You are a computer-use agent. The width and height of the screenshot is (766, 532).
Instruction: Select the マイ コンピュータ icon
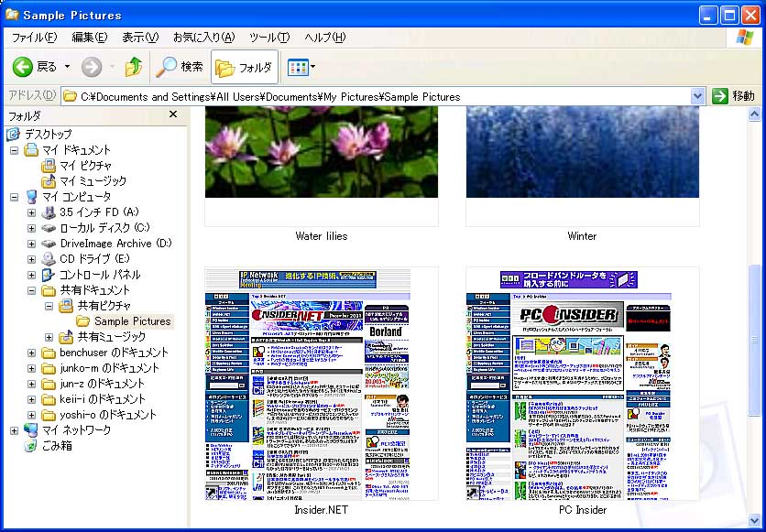[x=31, y=197]
